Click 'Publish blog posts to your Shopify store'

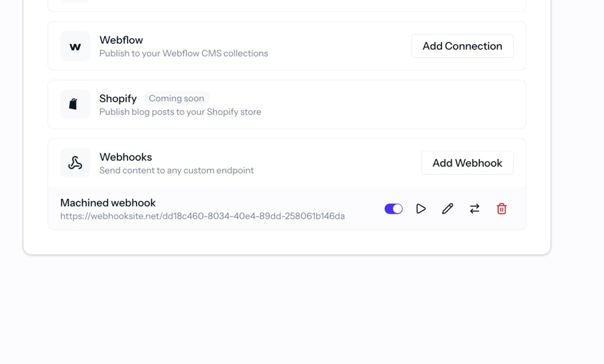click(x=181, y=112)
